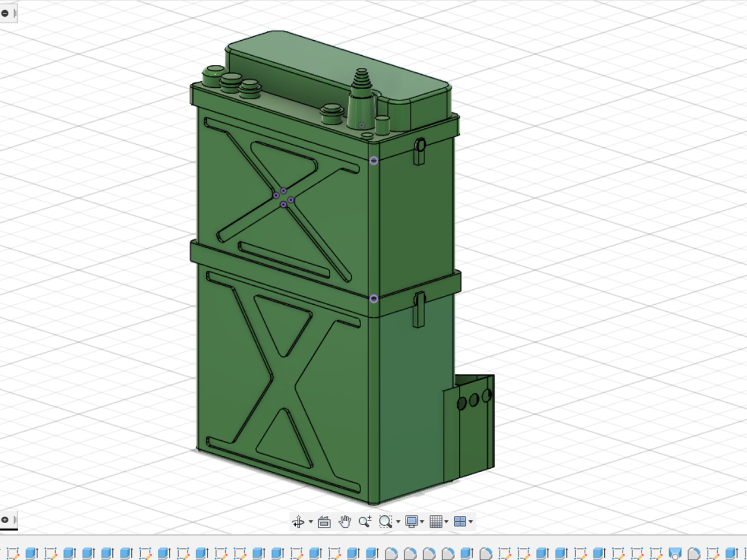Select the Pan tool
The image size is (747, 560).
click(x=345, y=521)
